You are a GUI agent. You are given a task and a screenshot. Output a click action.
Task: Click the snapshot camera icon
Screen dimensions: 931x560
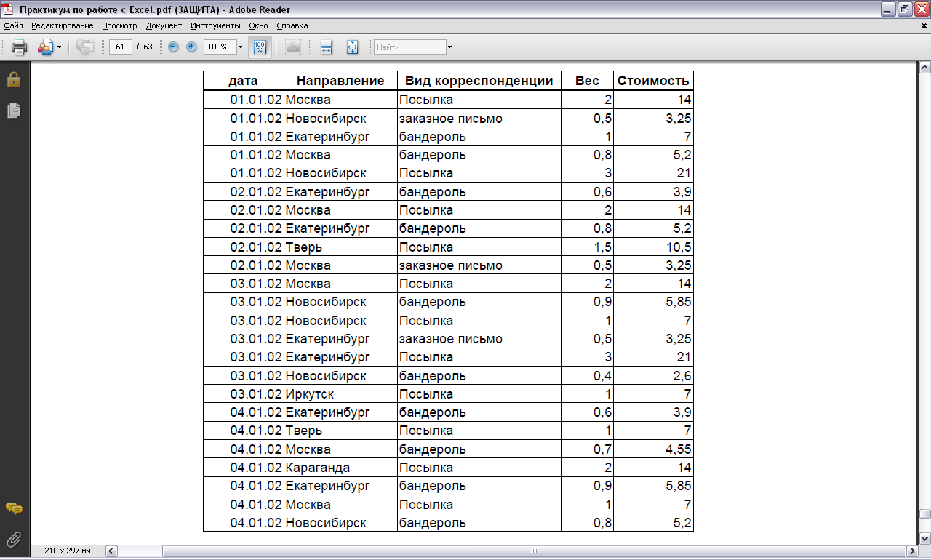293,47
